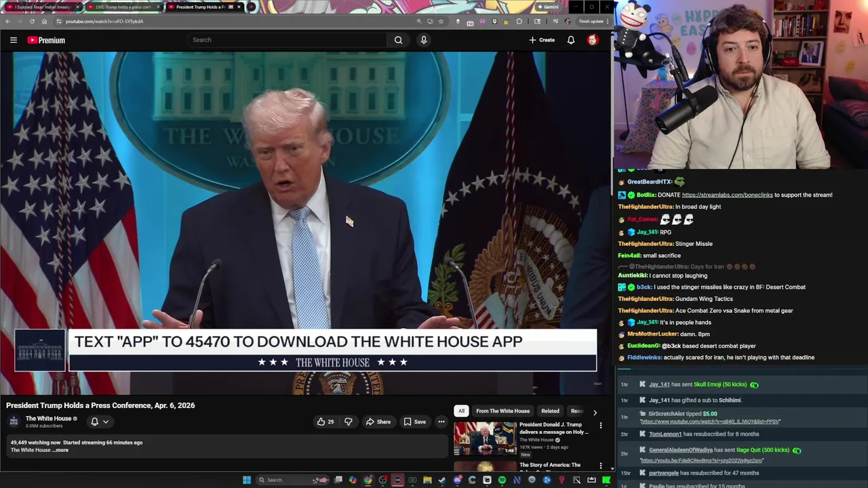The image size is (868, 488).
Task: Select the 'Related' filter chip
Action: pyautogui.click(x=550, y=411)
